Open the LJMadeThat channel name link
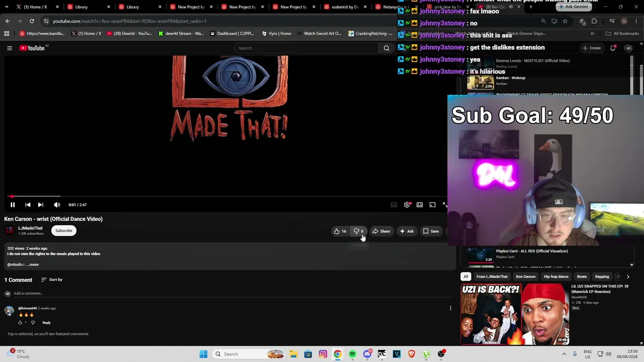This screenshot has width=644, height=362. [x=30, y=228]
